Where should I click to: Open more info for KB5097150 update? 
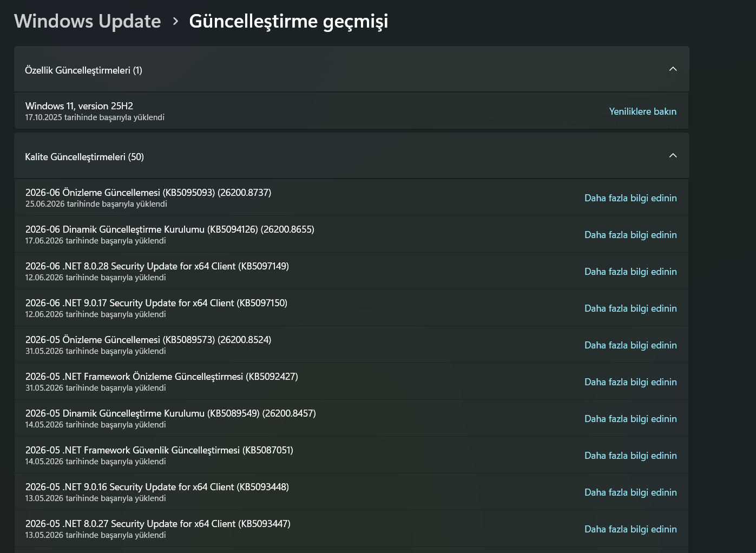click(x=630, y=308)
